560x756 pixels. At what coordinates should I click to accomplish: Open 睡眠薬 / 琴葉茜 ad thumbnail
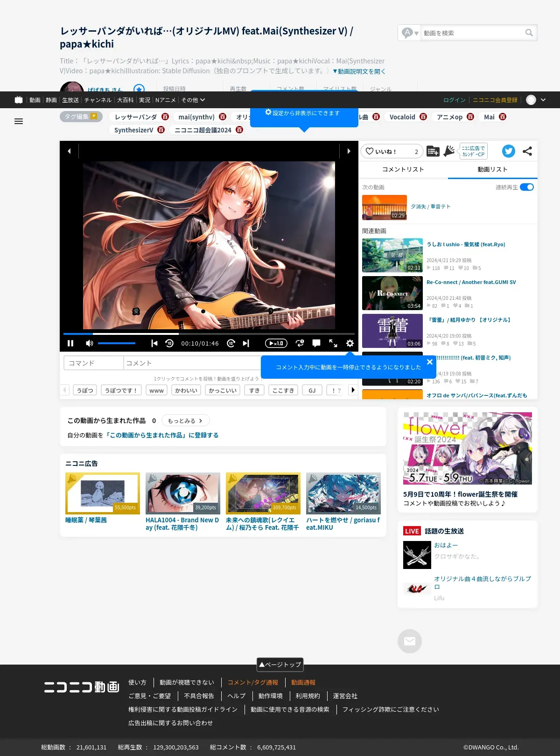pos(103,493)
